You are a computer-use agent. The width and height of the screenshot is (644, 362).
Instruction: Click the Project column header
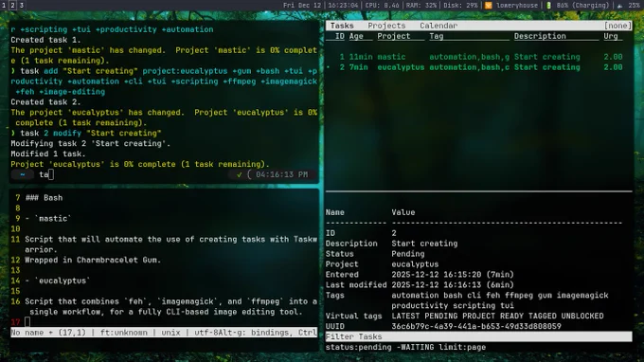point(393,36)
